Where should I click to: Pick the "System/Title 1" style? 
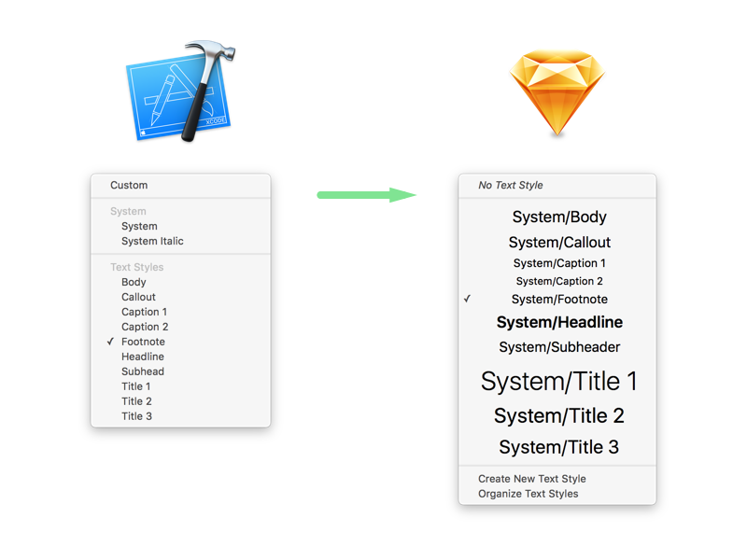(557, 381)
